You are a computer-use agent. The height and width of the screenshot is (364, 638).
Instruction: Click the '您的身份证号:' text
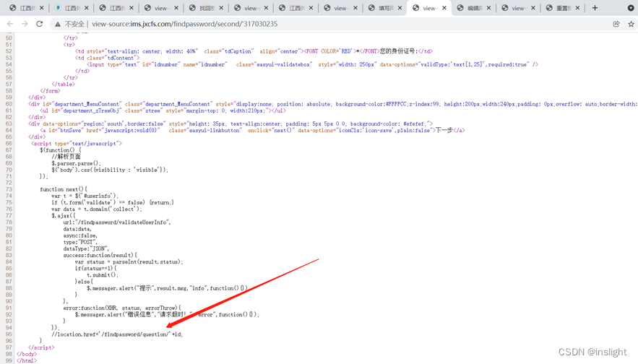tap(399, 51)
